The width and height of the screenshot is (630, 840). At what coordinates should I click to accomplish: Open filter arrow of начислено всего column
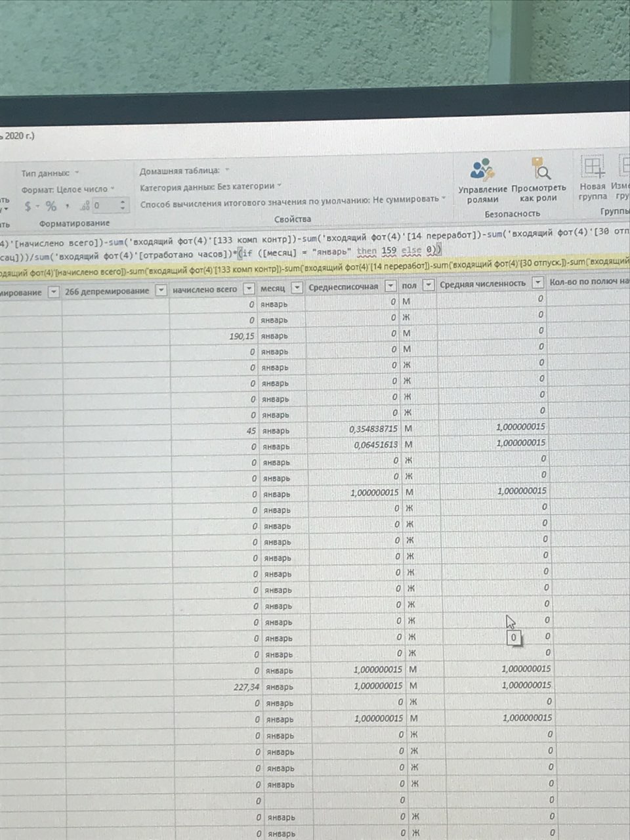pos(249,289)
